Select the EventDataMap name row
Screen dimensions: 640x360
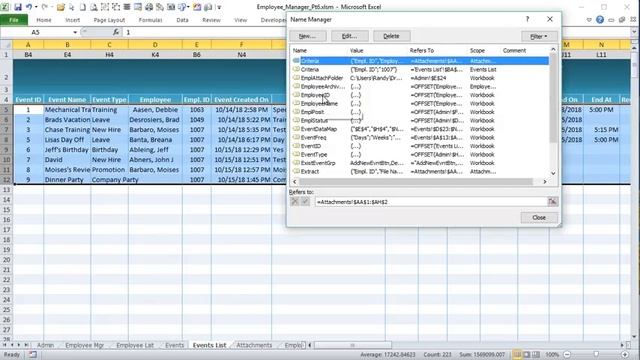420,129
